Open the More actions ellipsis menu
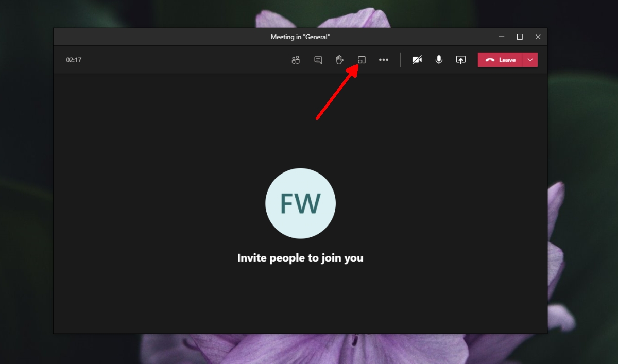618x364 pixels. pos(384,60)
